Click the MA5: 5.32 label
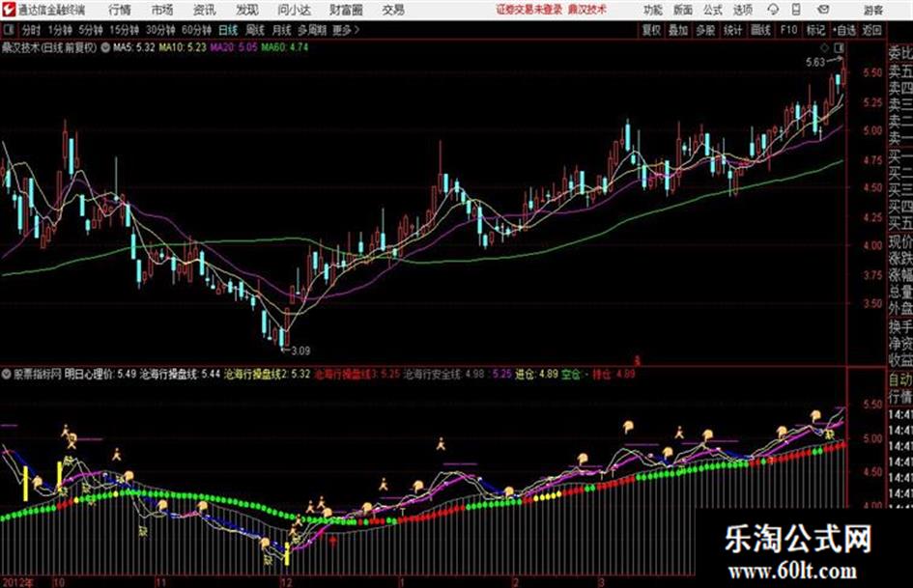The height and width of the screenshot is (588, 913). tap(134, 47)
